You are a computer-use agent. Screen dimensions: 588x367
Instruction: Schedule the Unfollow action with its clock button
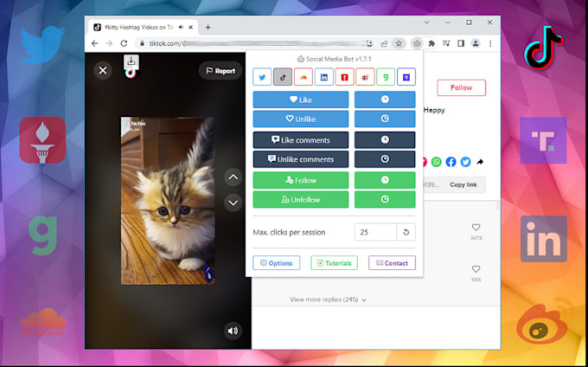tap(385, 199)
